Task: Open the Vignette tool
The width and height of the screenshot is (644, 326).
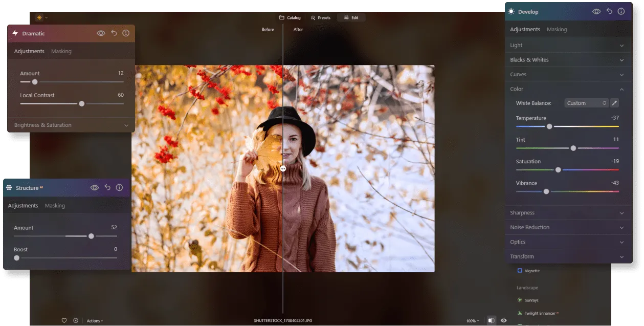Action: [x=531, y=271]
